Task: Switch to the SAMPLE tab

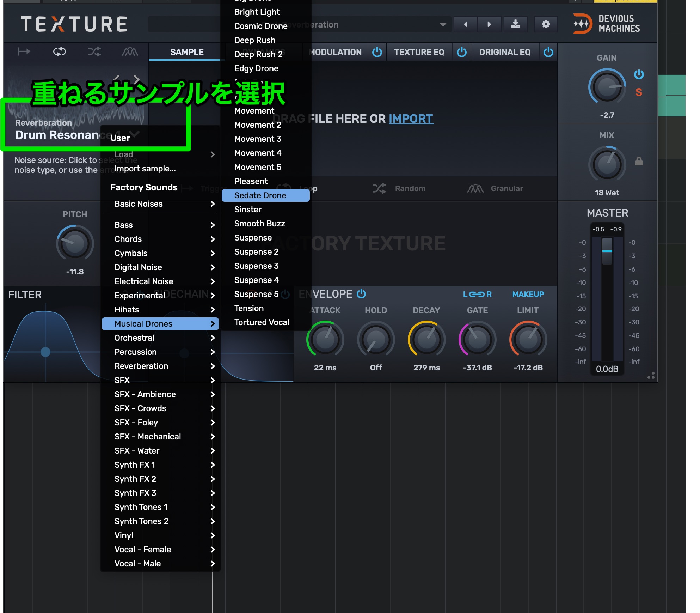Action: point(187,52)
